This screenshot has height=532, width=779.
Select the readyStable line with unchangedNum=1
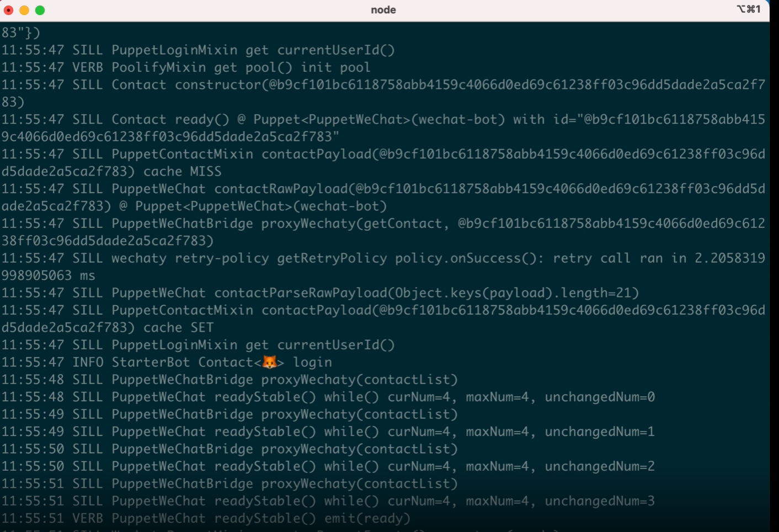coord(328,432)
